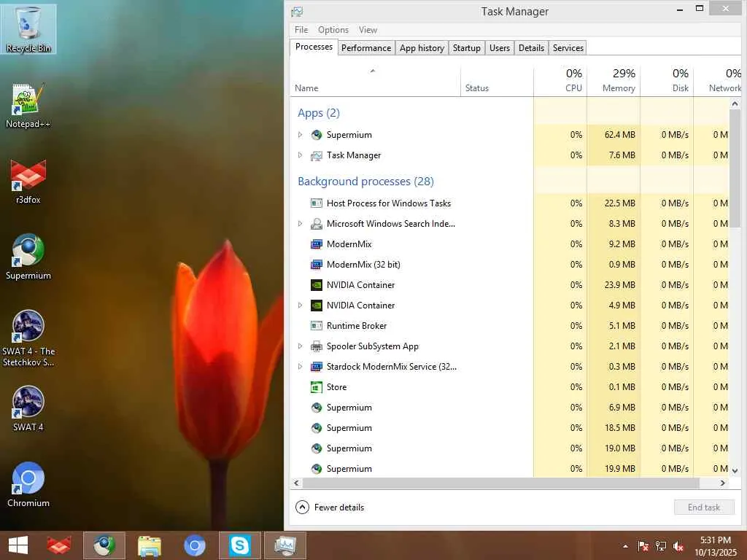
Task: Expand the Spooler SubSystem App entry
Action: pos(300,346)
